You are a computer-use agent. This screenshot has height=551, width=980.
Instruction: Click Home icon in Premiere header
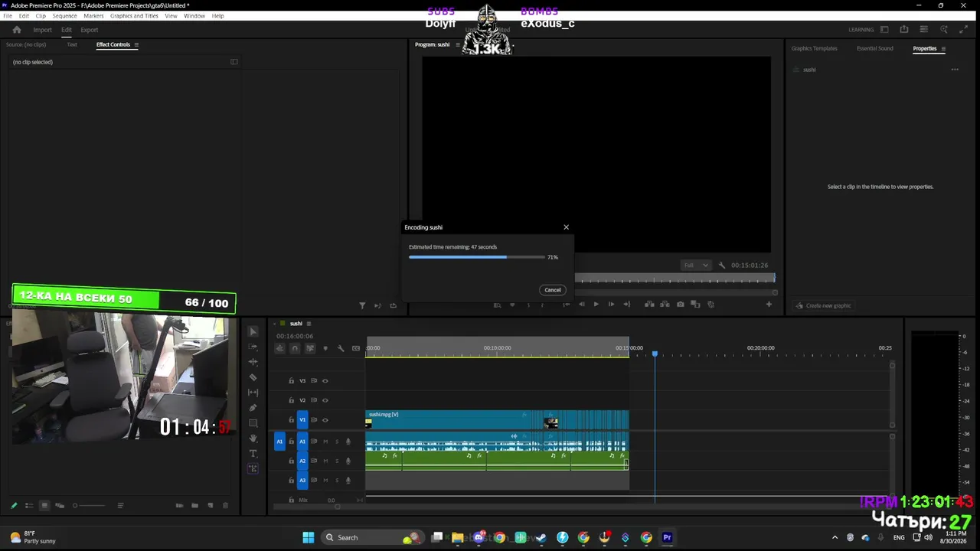[x=17, y=30]
